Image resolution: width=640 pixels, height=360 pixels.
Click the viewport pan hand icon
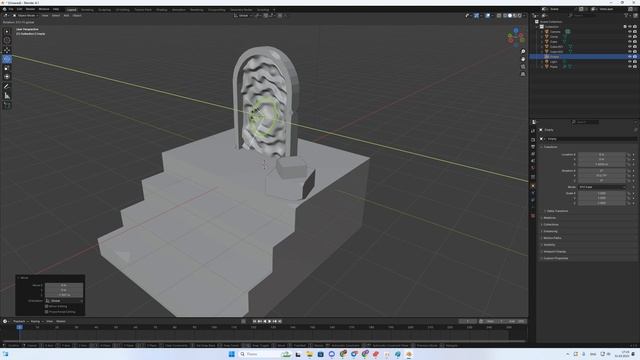[523, 59]
